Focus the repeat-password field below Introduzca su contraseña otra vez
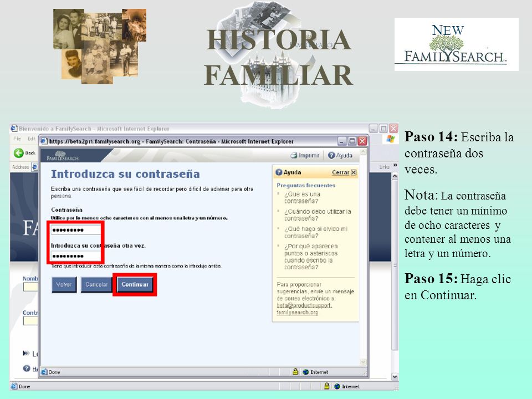The height and width of the screenshot is (399, 532). click(x=76, y=256)
